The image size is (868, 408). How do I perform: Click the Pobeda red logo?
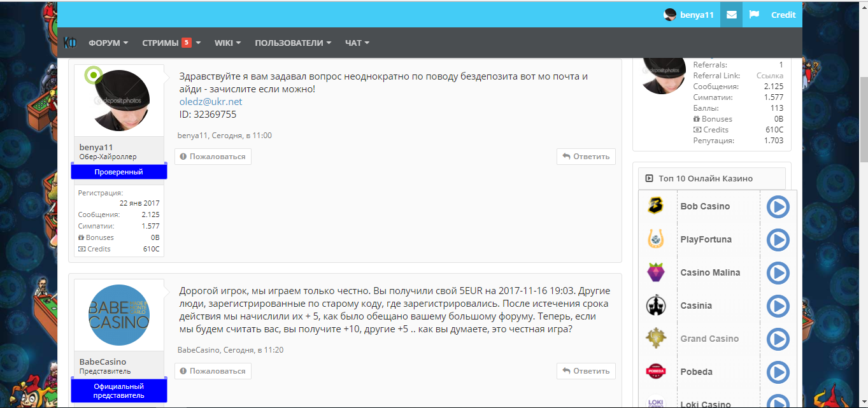click(x=656, y=372)
